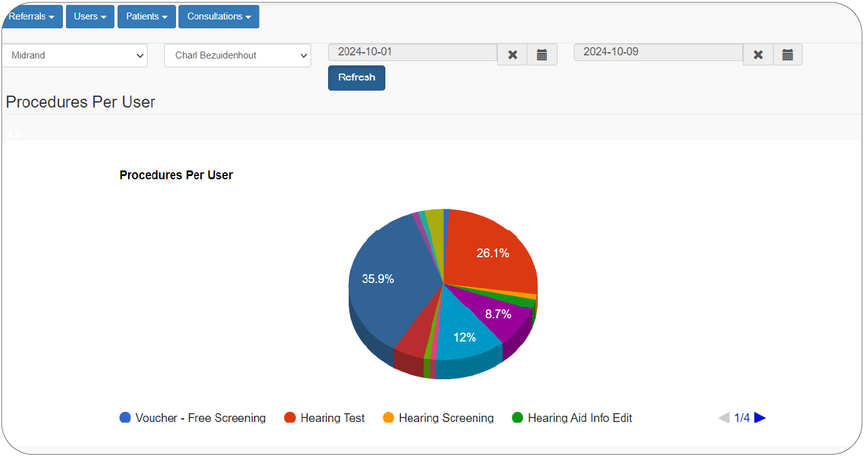Clear the 2024-10-01 start date
This screenshot has height=461, width=868.
pyautogui.click(x=512, y=54)
